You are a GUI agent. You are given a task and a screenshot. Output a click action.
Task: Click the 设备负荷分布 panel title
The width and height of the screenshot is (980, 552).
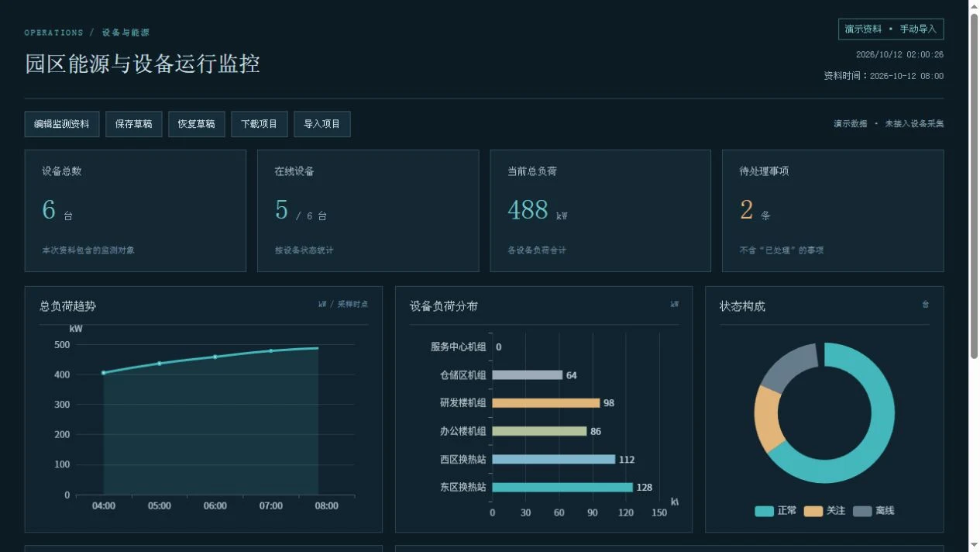point(444,306)
